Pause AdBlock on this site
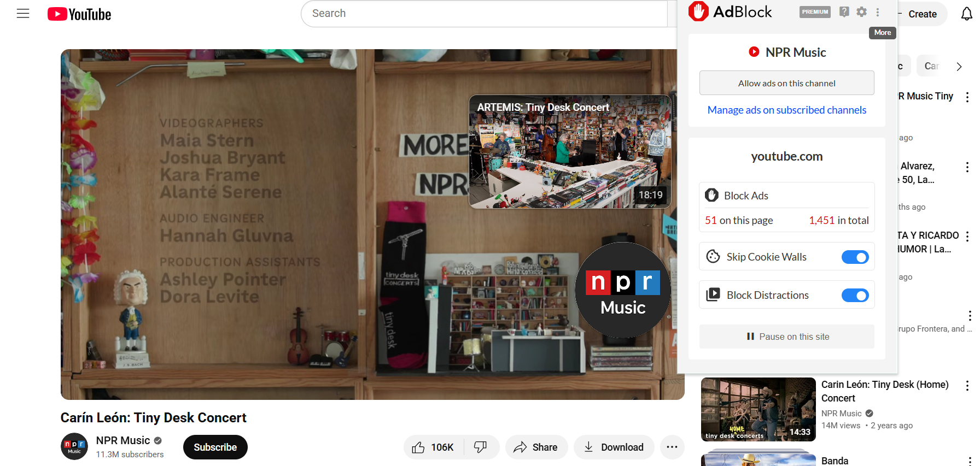 786,337
